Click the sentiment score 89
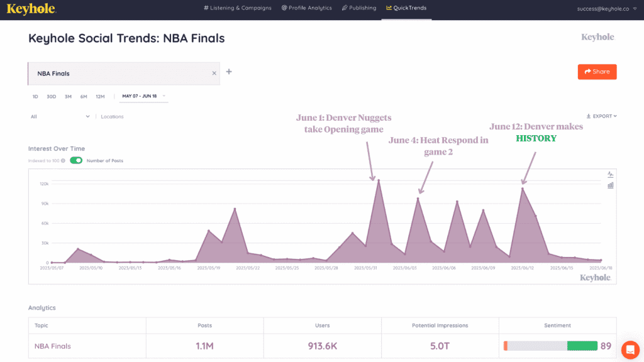 606,346
